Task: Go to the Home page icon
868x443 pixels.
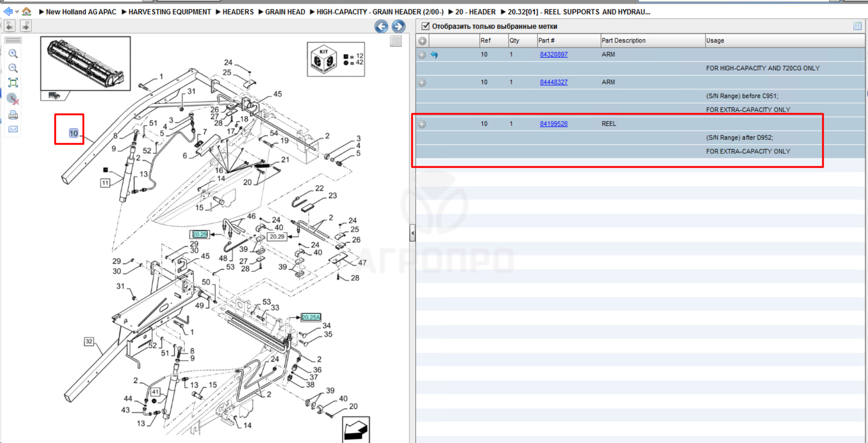Action: tap(27, 12)
